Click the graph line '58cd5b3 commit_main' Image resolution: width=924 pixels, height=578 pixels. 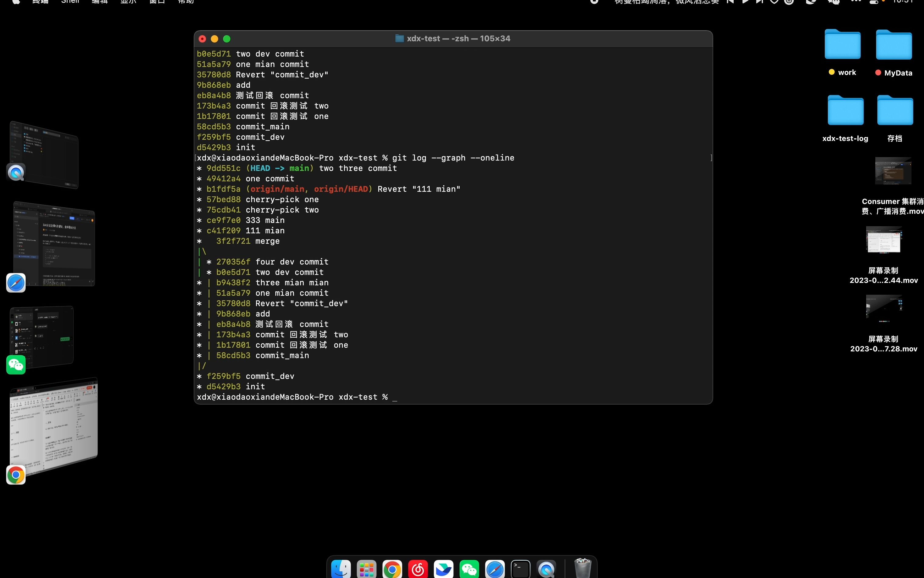click(263, 355)
